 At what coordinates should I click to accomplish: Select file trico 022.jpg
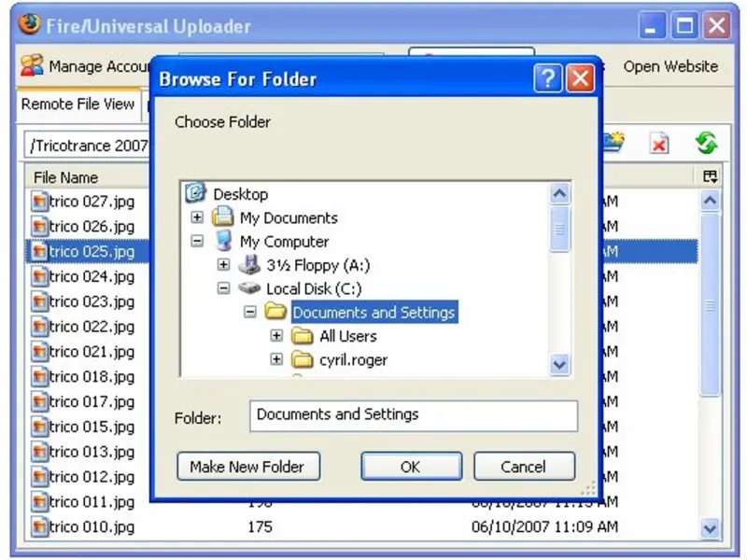92,327
